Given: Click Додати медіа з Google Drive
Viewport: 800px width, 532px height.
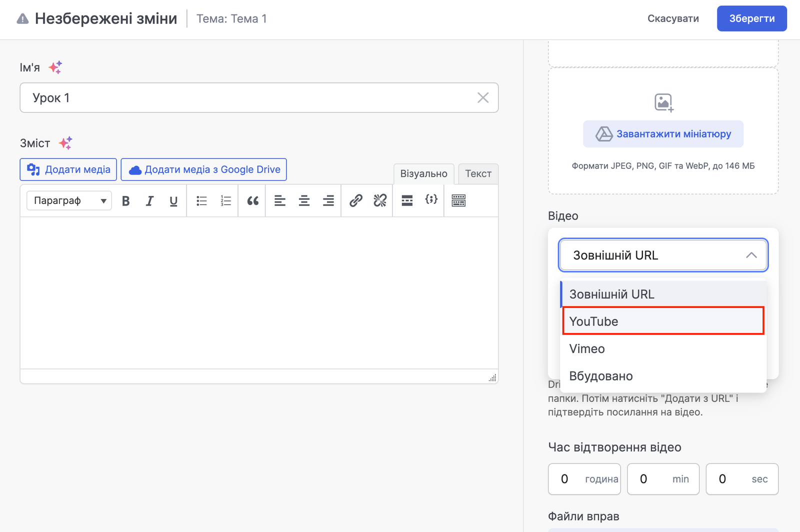Looking at the screenshot, I should click(203, 169).
